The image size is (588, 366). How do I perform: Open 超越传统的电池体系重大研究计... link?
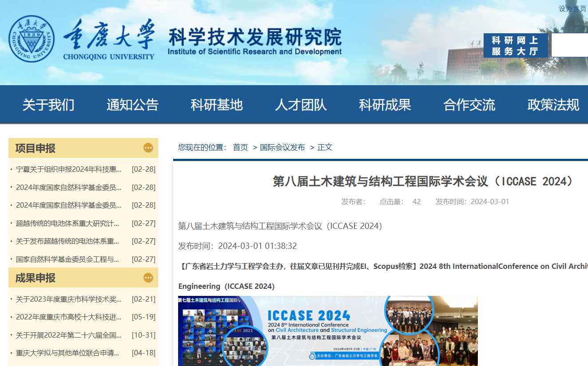(x=68, y=223)
